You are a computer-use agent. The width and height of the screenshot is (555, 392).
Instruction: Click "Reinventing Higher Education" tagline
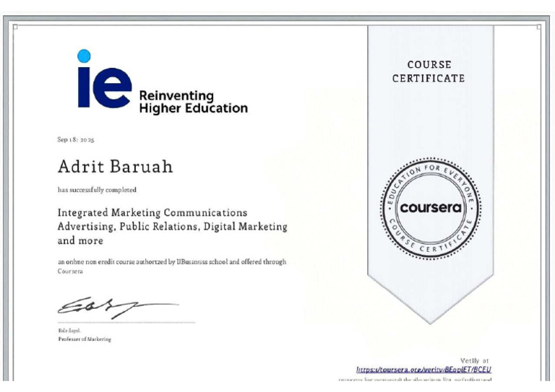point(193,102)
